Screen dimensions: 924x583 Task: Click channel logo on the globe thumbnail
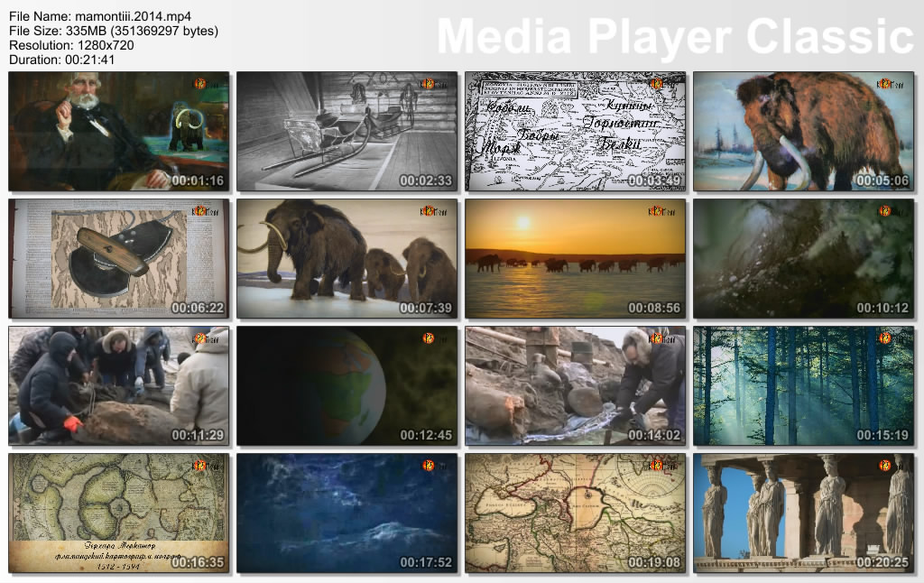[428, 338]
